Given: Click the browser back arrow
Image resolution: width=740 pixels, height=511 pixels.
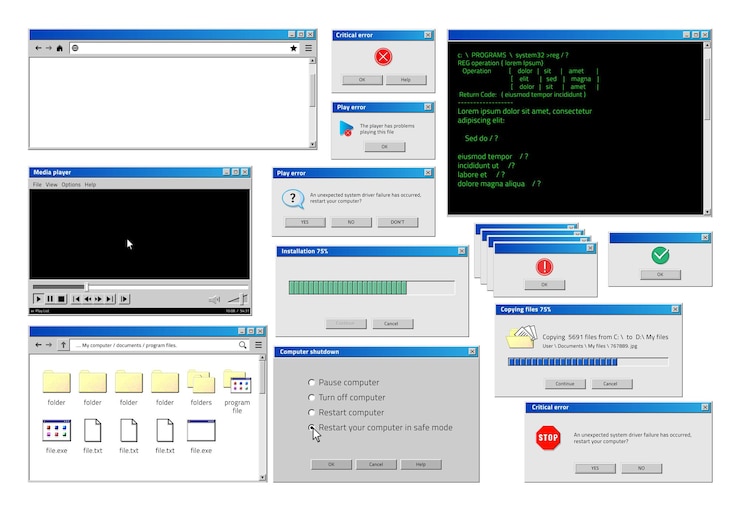Looking at the screenshot, I should [x=39, y=48].
